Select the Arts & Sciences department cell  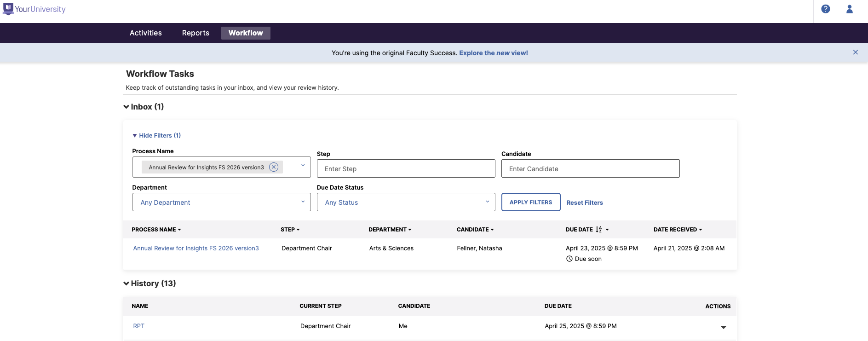[x=391, y=248]
